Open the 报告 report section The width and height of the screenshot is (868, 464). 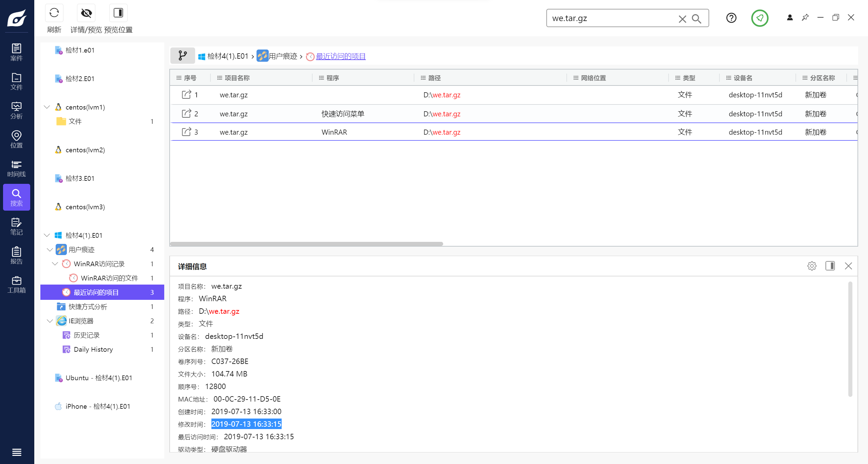(x=16, y=255)
